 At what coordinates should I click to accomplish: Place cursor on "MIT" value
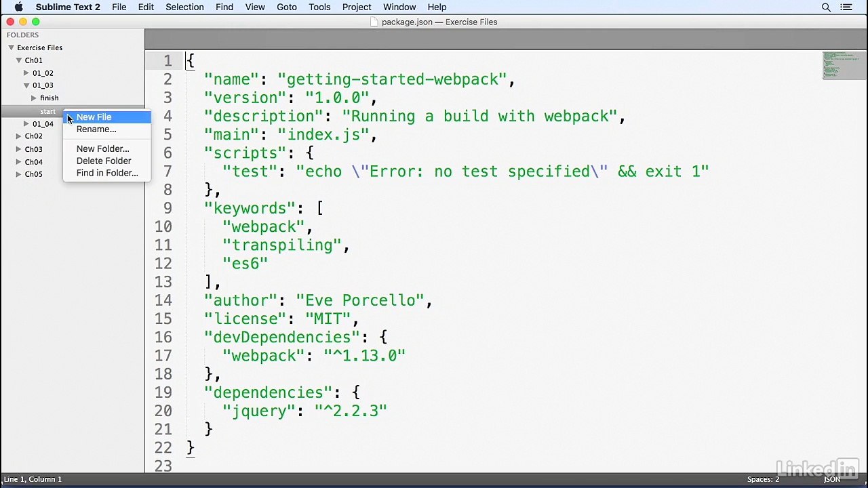328,319
